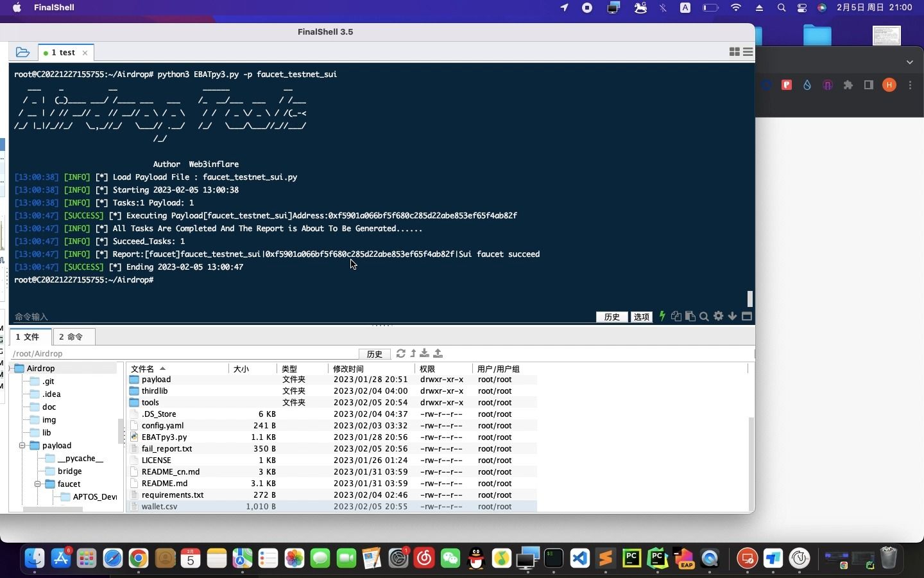Click the 历史 button in command bar
The width and height of the screenshot is (924, 578).
[612, 317]
